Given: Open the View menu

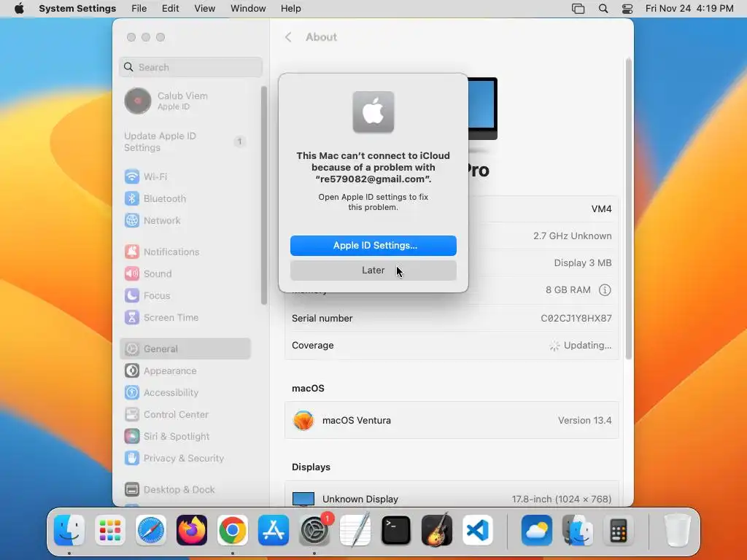Looking at the screenshot, I should coord(205,9).
